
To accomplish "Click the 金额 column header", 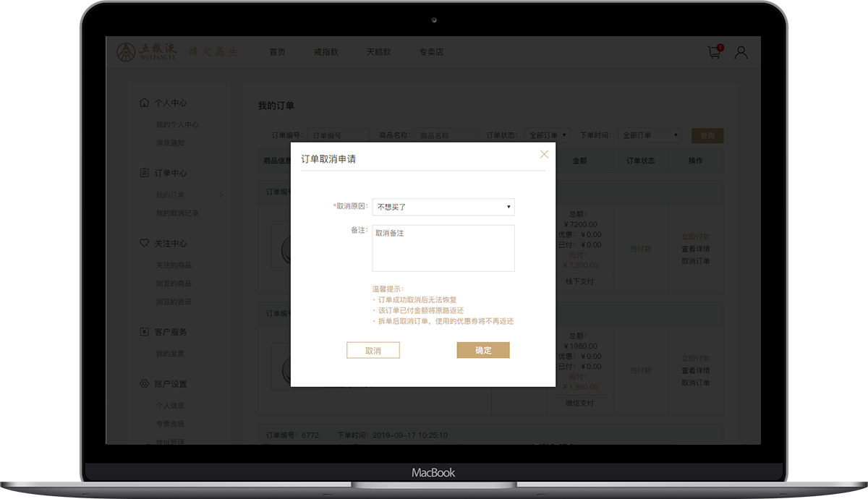I will (579, 161).
